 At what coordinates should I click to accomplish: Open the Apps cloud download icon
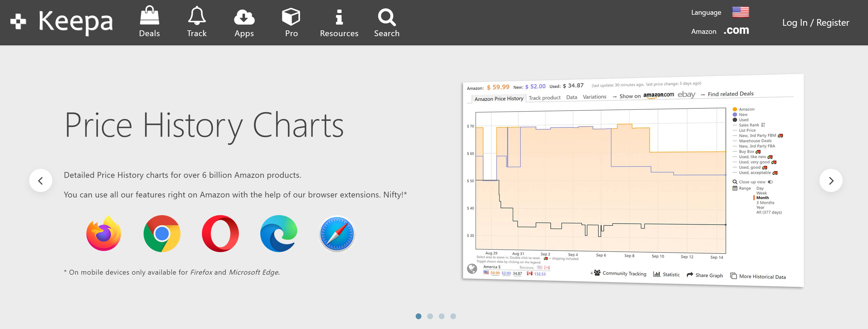[244, 17]
